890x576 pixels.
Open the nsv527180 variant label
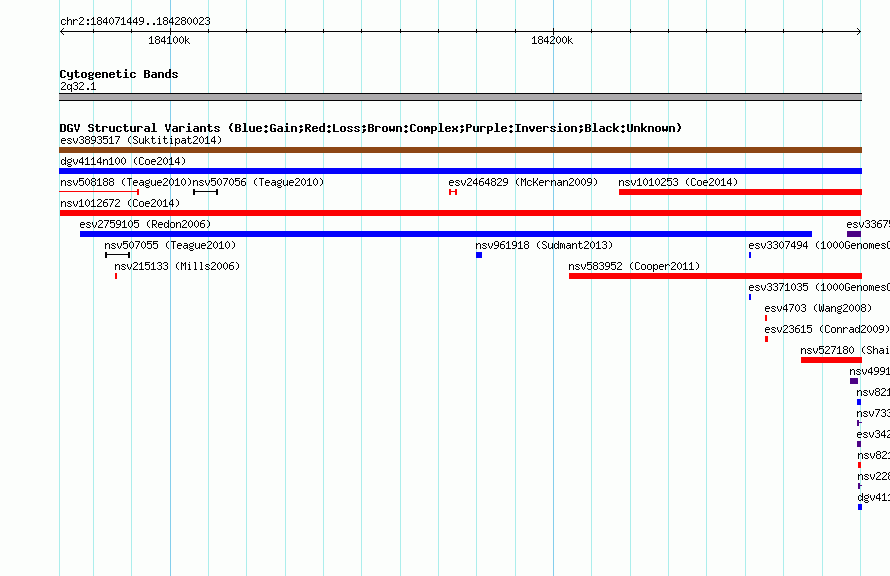pos(845,350)
